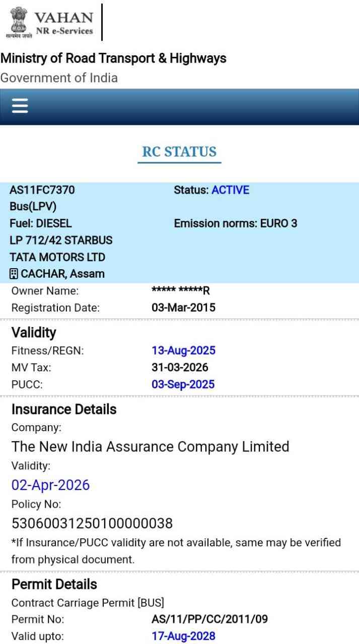Viewport: 359px width, 644px height.
Task: Click the building icon beside CACHAR, Assam
Action: 14,274
